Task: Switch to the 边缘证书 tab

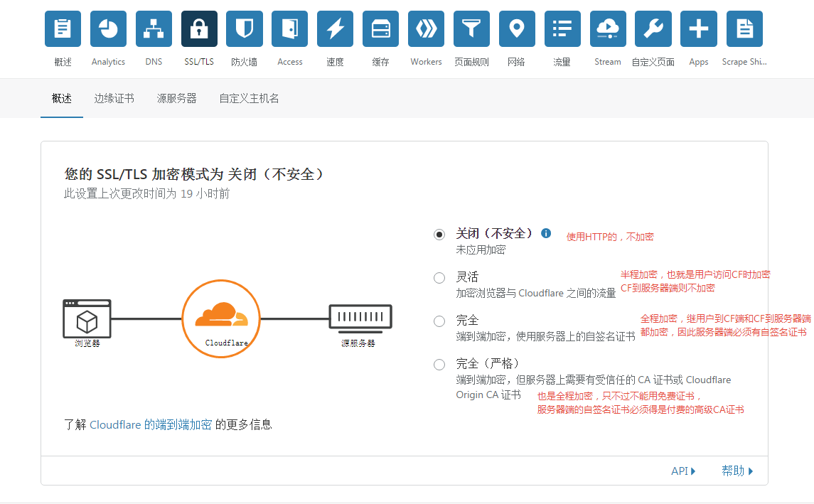Action: pos(114,99)
